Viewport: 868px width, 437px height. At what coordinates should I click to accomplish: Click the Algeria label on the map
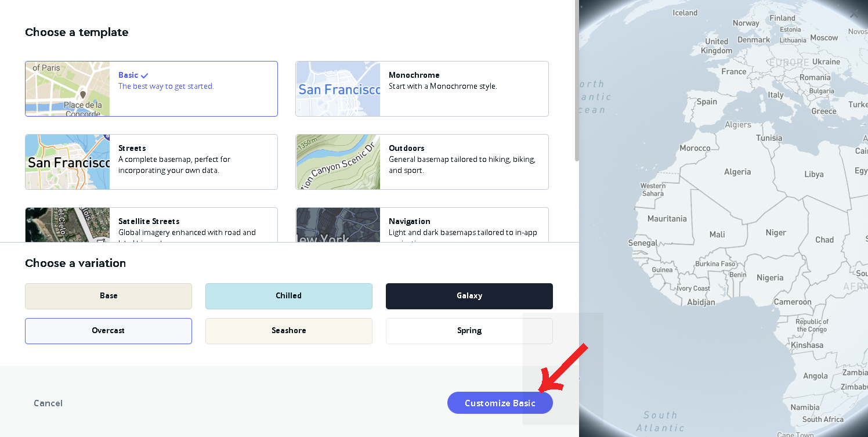(737, 172)
